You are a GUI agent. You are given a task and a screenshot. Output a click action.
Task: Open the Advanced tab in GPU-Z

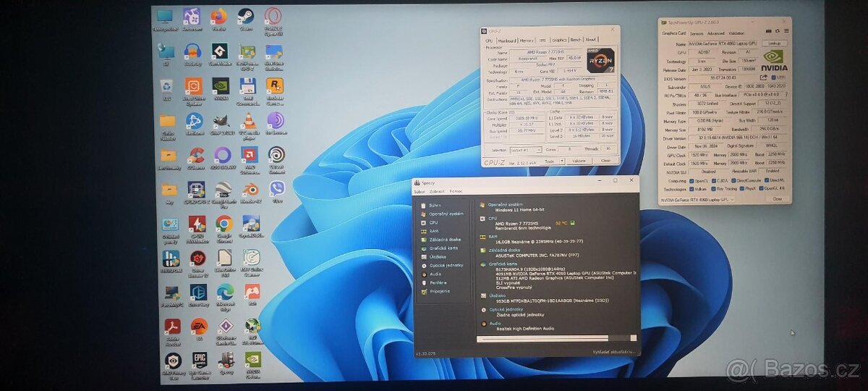tap(715, 33)
